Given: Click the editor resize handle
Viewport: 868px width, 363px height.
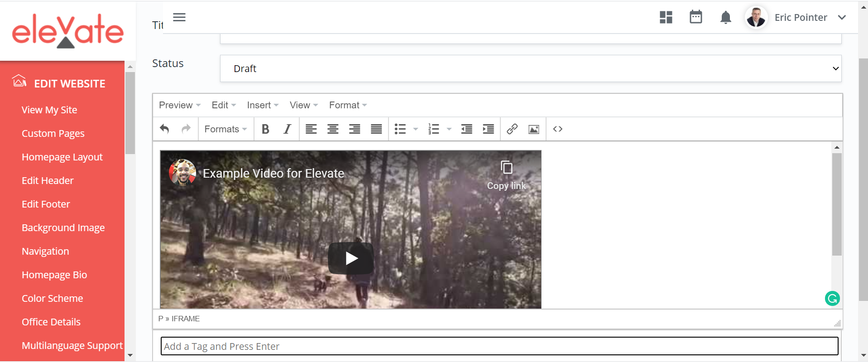Looking at the screenshot, I should (x=837, y=323).
